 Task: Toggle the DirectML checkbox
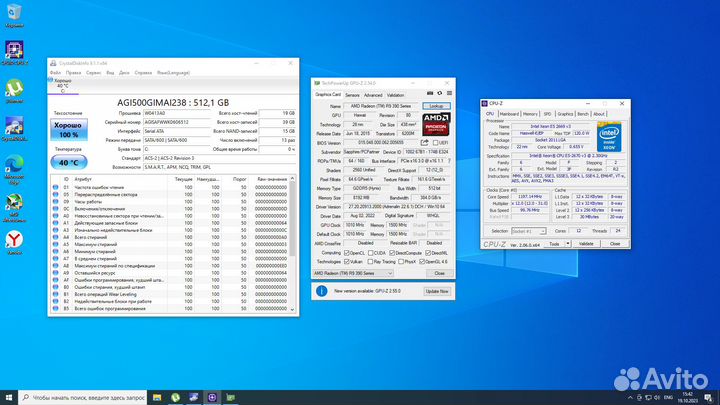[x=428, y=253]
